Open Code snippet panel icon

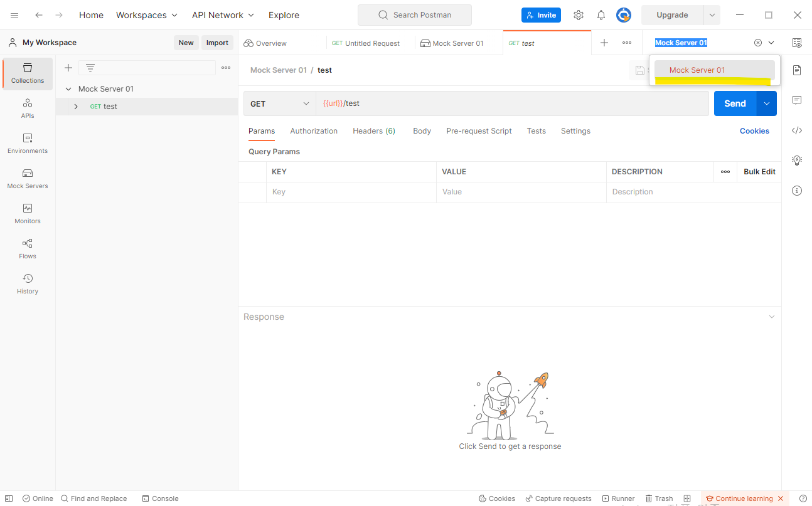pos(797,130)
